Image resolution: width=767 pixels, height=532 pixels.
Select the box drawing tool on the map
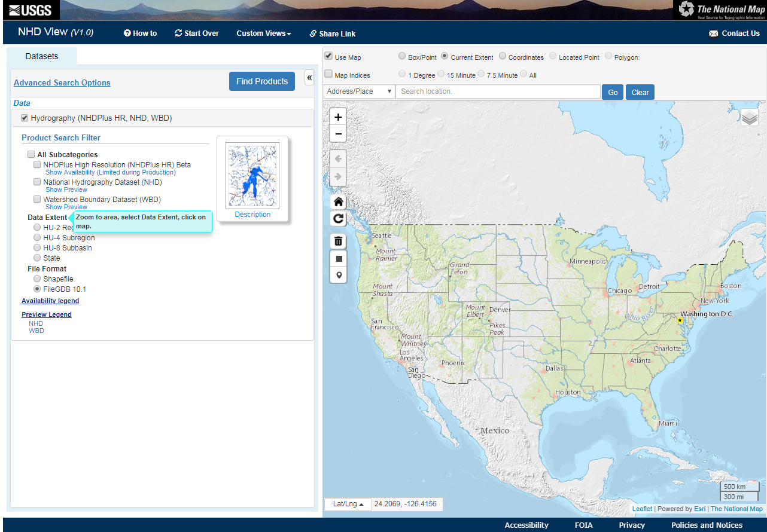[x=338, y=258]
